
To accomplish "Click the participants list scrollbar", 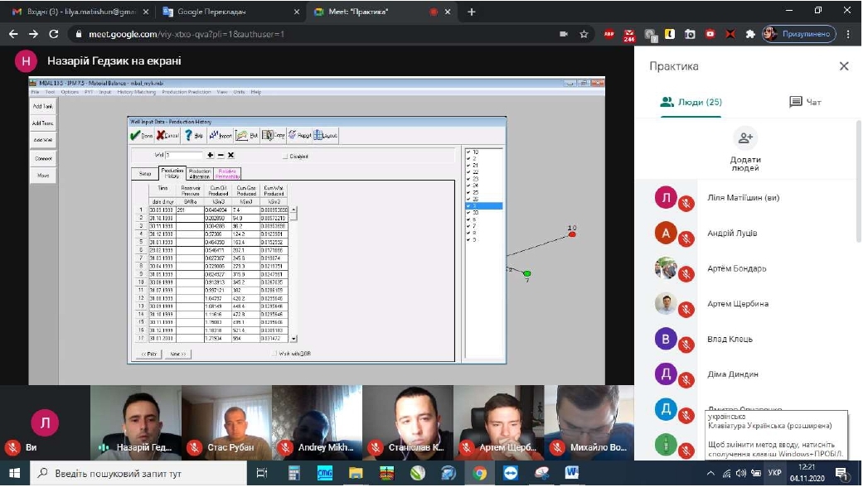I will [859, 182].
